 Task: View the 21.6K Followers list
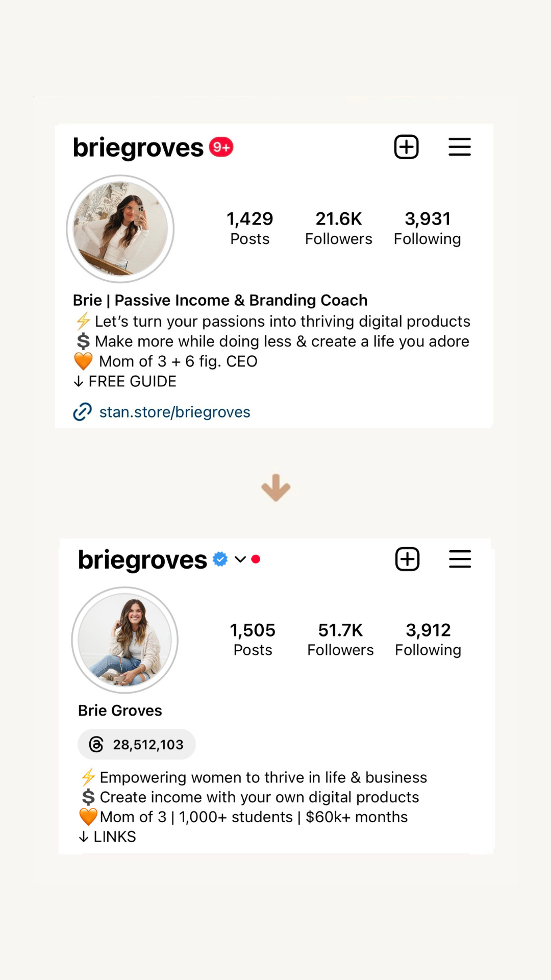click(338, 228)
